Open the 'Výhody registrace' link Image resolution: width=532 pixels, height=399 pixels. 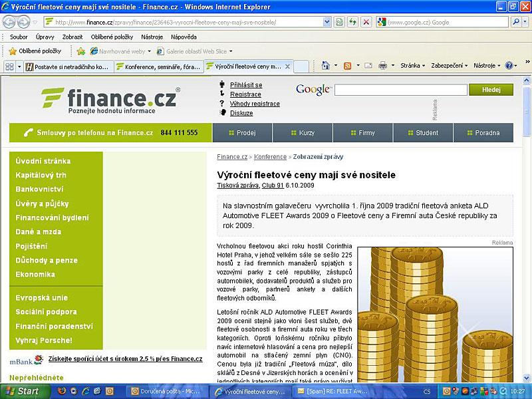point(255,104)
